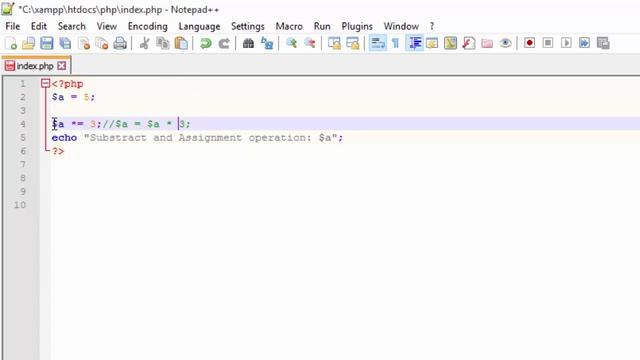Click the Close All toolbar icon
Screen dimensions: 640x360
point(102,43)
